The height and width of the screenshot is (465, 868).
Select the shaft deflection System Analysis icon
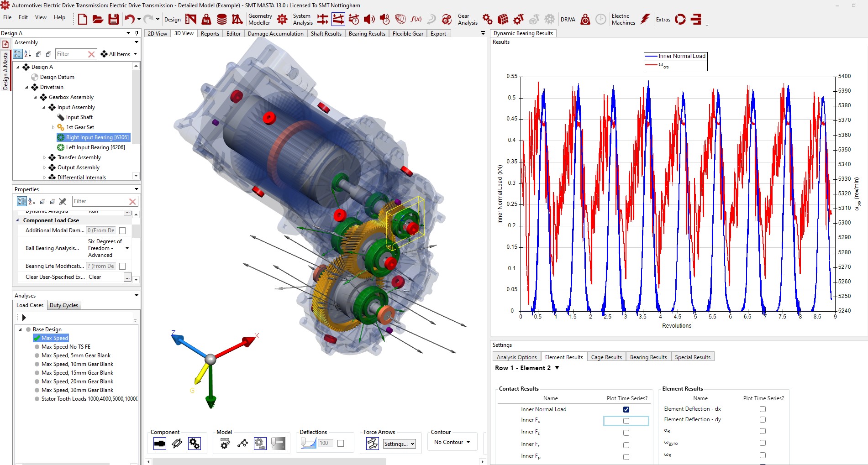(338, 19)
